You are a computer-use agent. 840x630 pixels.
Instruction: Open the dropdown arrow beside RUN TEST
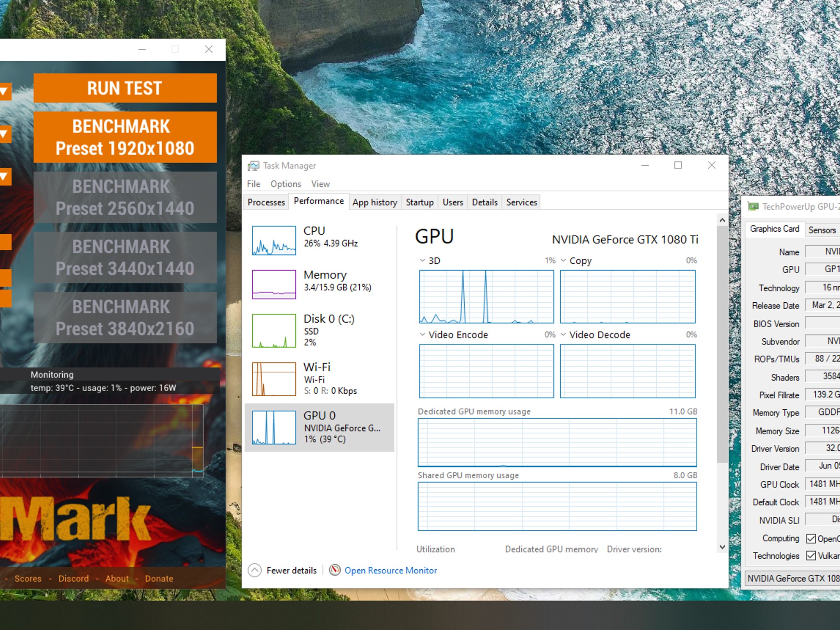(x=5, y=91)
